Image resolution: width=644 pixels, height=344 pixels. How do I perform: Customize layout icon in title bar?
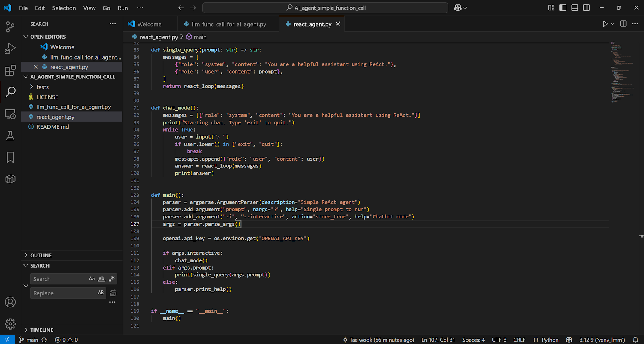pyautogui.click(x=551, y=8)
